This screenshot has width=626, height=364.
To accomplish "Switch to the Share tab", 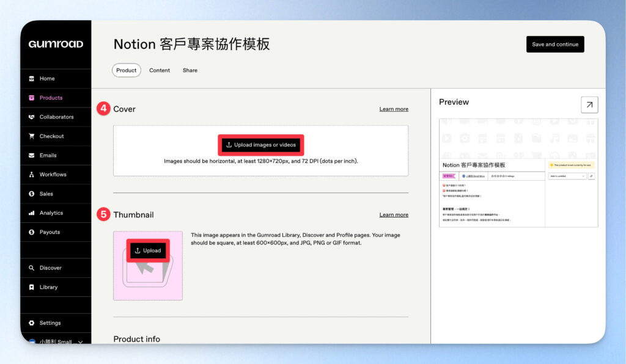I will [x=190, y=70].
